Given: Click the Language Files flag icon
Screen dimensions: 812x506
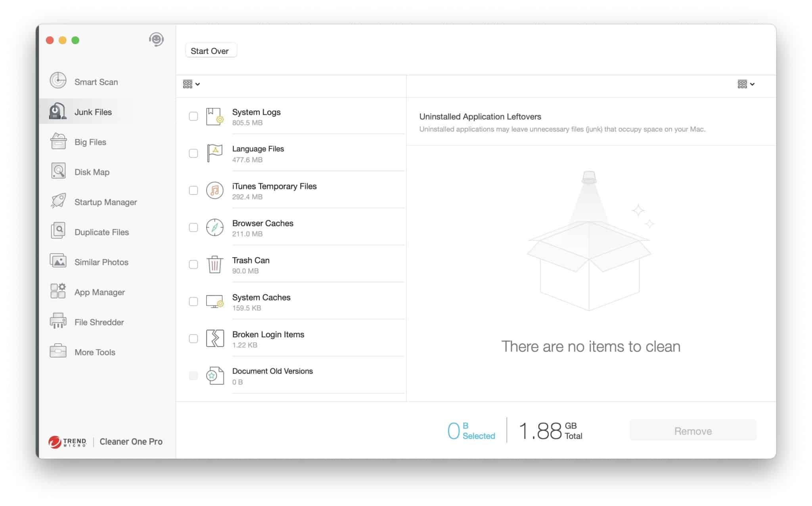Looking at the screenshot, I should click(215, 153).
